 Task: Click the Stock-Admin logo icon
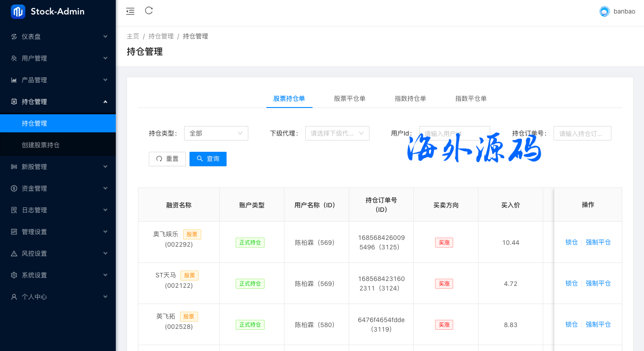(x=18, y=12)
